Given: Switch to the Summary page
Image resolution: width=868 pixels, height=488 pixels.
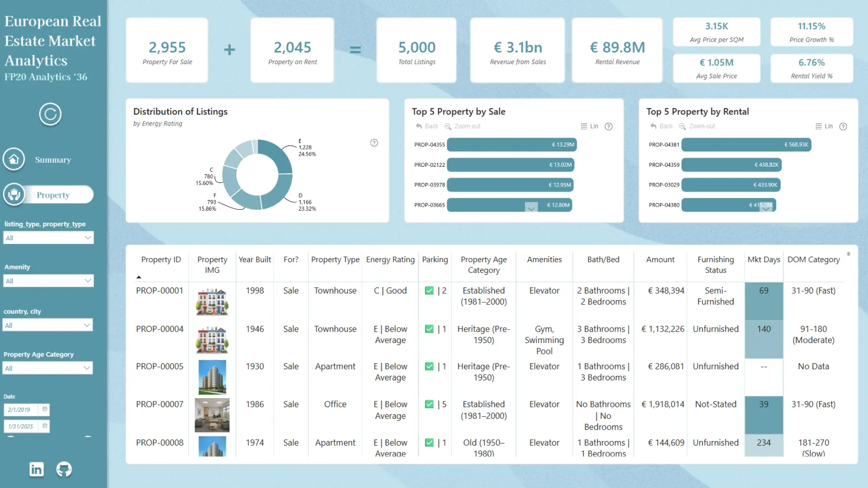Looking at the screenshot, I should 53,160.
